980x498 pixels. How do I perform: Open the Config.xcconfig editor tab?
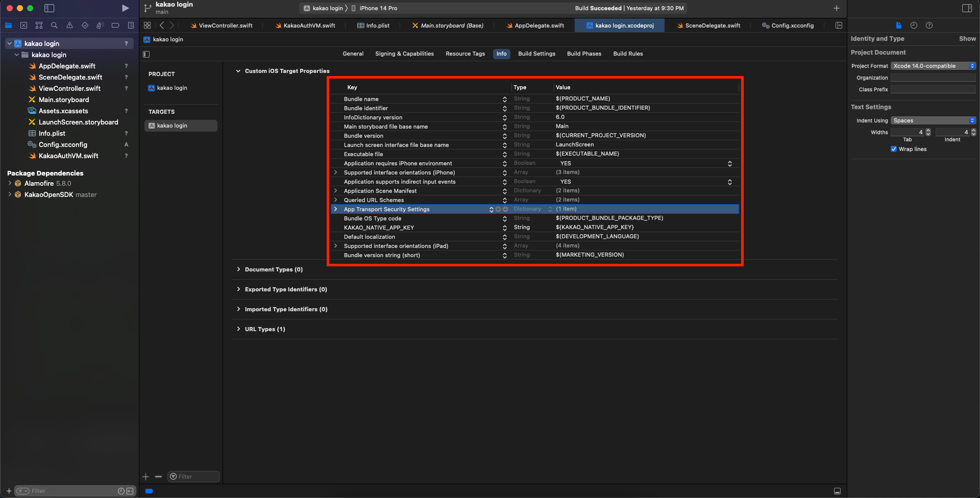coord(788,26)
